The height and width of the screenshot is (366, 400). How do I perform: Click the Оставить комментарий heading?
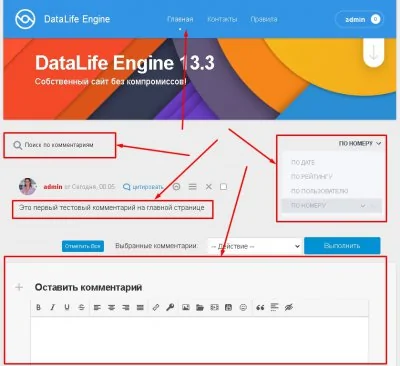pyautogui.click(x=88, y=287)
